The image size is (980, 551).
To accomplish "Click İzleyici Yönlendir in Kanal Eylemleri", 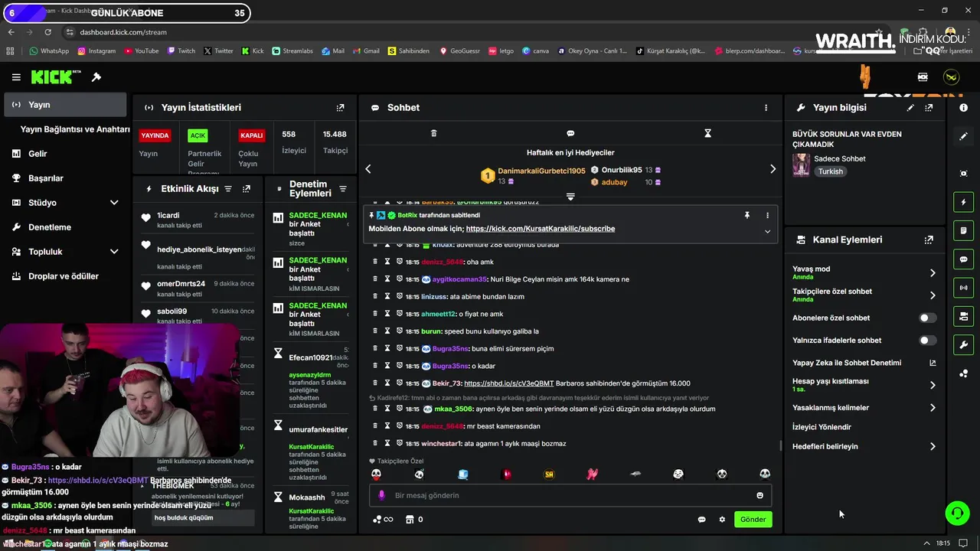I will [x=822, y=427].
